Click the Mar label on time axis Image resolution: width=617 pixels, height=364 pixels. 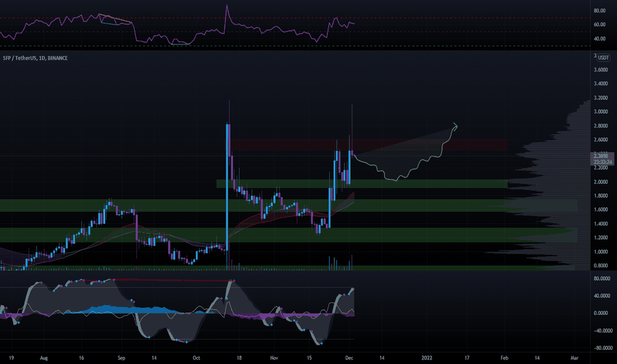coord(574,358)
